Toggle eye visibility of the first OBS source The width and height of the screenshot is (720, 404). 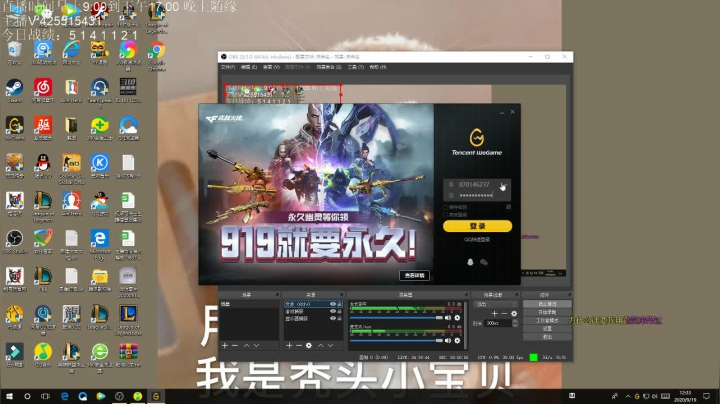click(333, 304)
